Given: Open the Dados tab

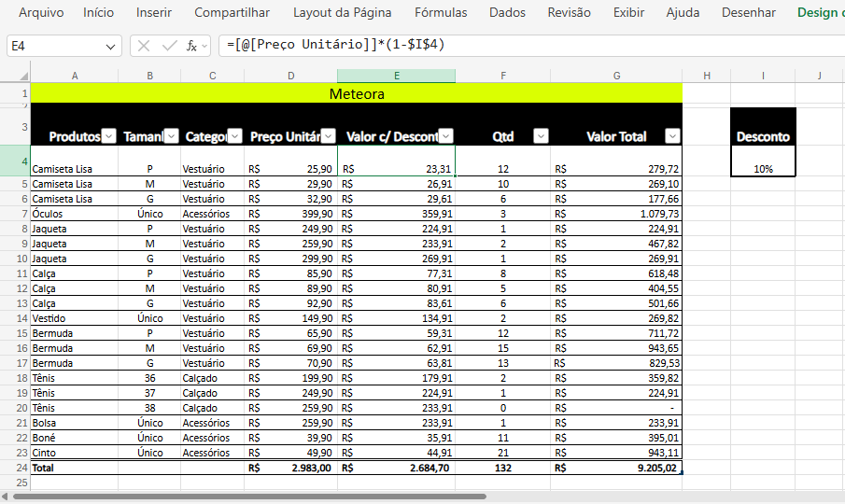Looking at the screenshot, I should (507, 12).
